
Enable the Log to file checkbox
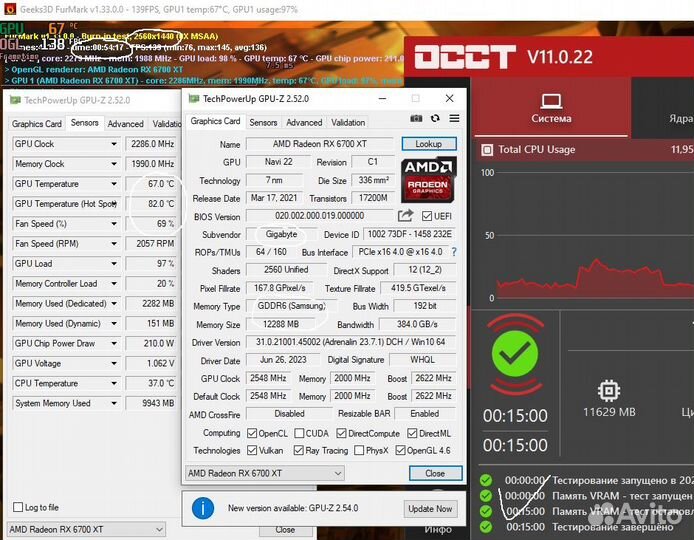[18, 507]
